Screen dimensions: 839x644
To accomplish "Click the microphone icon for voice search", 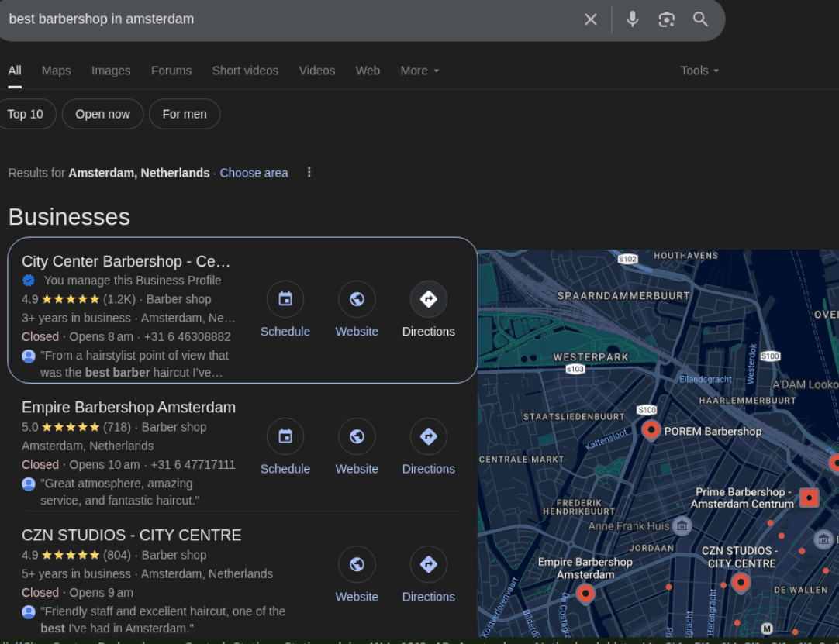I will (632, 19).
